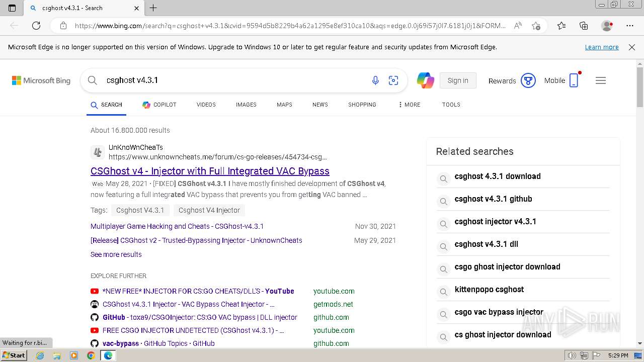Go to Microsoft Bing home logo
The height and width of the screenshot is (362, 644).
[41, 80]
